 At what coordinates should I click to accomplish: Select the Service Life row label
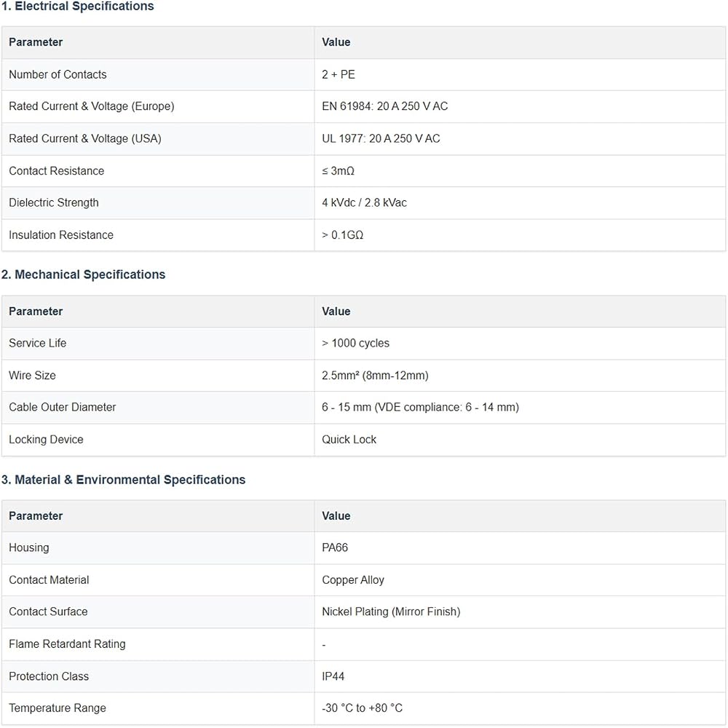tap(38, 343)
